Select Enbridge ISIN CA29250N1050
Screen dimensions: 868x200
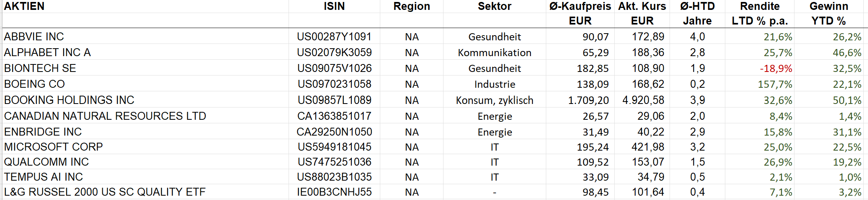tap(334, 132)
